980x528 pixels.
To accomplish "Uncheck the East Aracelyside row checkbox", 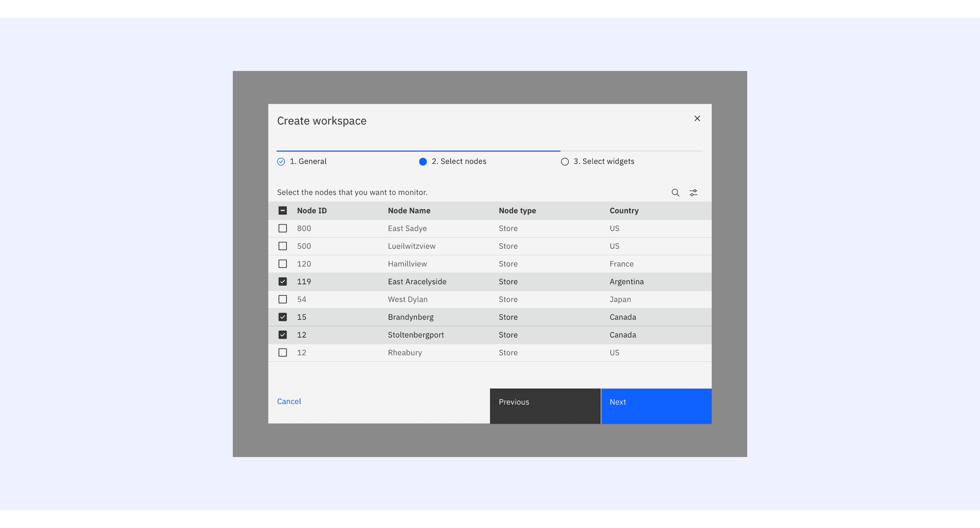I will coord(282,282).
